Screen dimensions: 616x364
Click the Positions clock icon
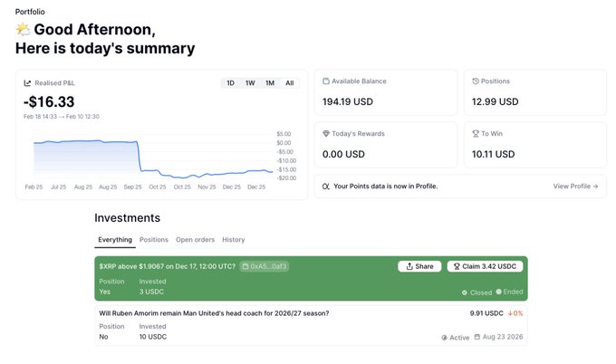click(476, 81)
